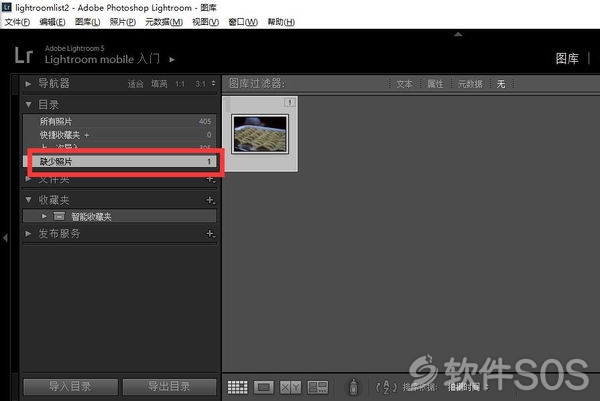
Task: Toggle A-Z sort direction icon
Action: coord(386,387)
